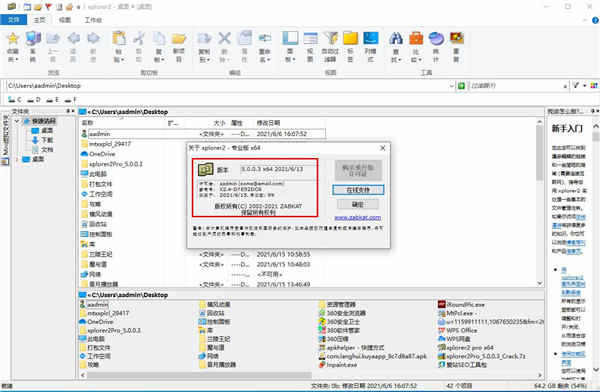Select Downloads under Quick Access in tree
Image resolution: width=600 pixels, height=392 pixels.
point(42,140)
